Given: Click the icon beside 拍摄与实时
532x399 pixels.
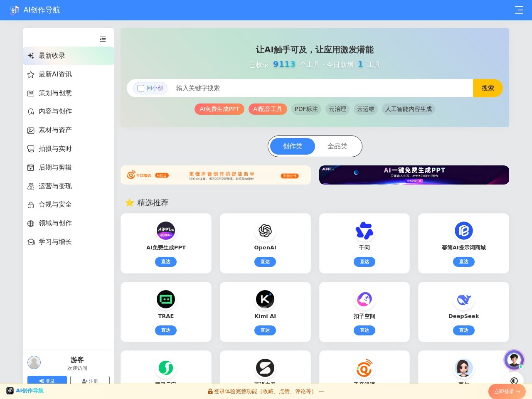Looking at the screenshot, I should [31, 149].
